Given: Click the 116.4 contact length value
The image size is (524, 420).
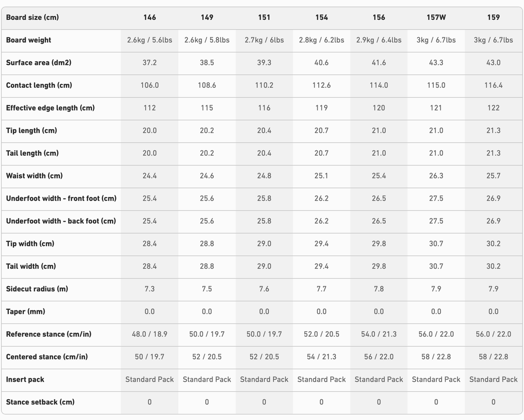Looking at the screenshot, I should (x=493, y=85).
